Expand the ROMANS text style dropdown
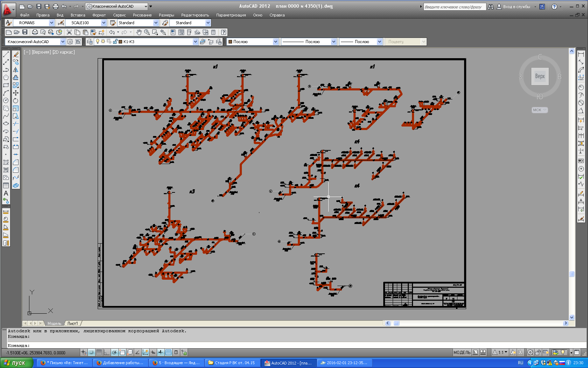Screen dimensions: 588x368 pyautogui.click(x=51, y=23)
